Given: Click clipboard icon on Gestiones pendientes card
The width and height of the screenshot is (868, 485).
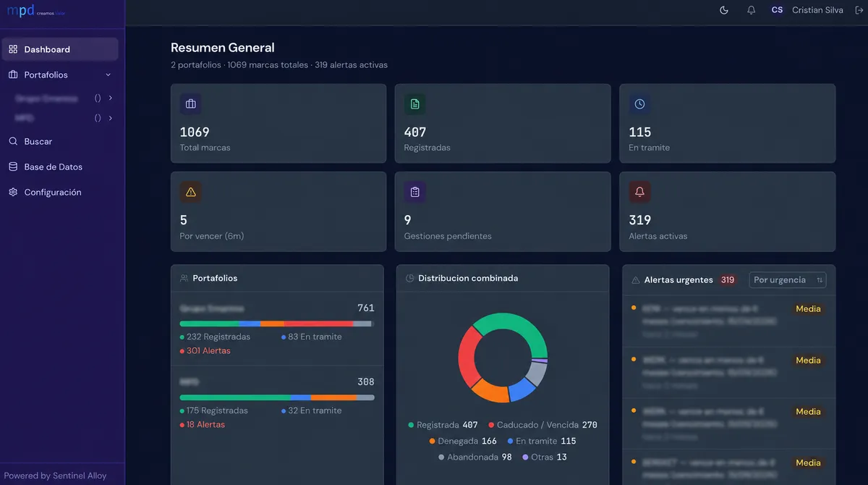Looking at the screenshot, I should tap(415, 192).
